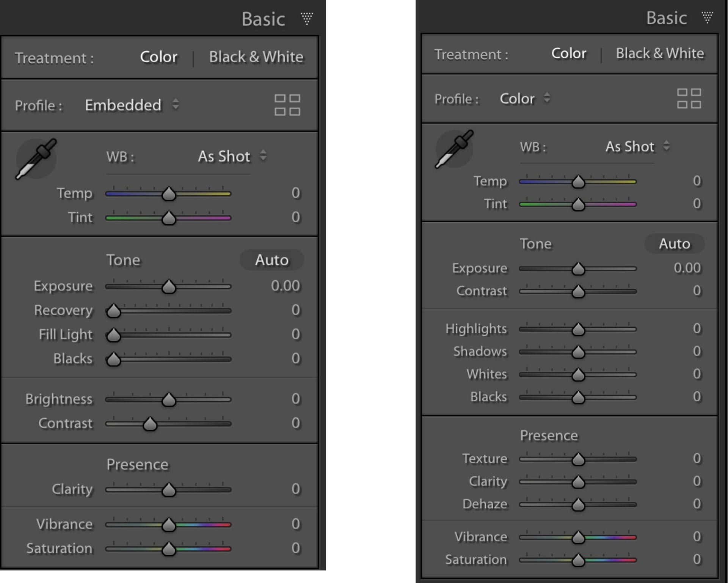This screenshot has width=728, height=583.
Task: Click Auto tone button in left panel
Action: pyautogui.click(x=271, y=260)
